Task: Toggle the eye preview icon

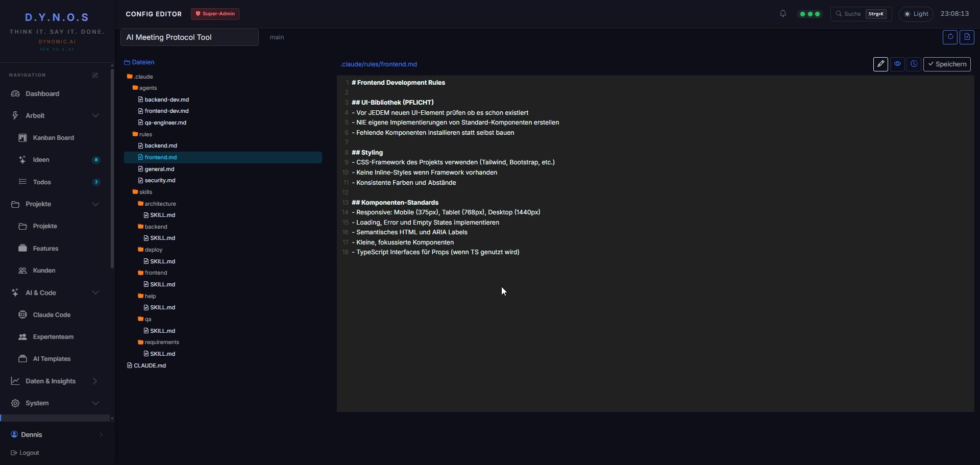Action: point(897,64)
